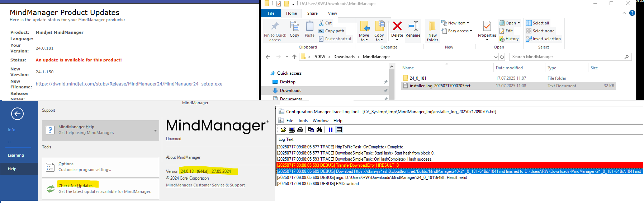Click New folder in the Explorer ribbon
Image resolution: width=644 pixels, height=203 pixels.
pyautogui.click(x=432, y=31)
